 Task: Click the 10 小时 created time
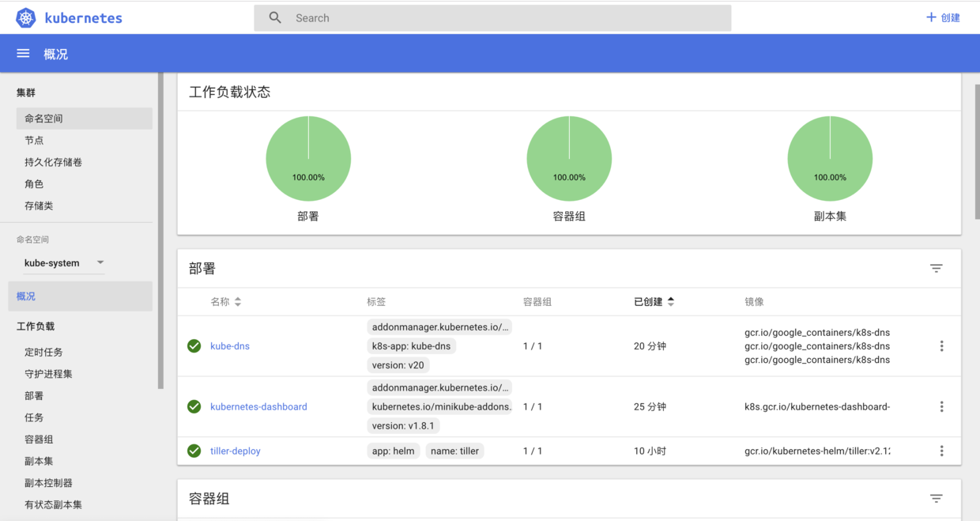[650, 451]
